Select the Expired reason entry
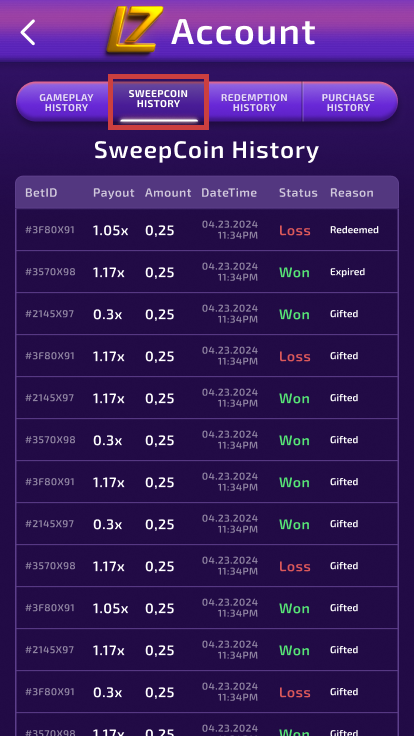Screen dimensions: 414x736 pyautogui.click(x=347, y=272)
